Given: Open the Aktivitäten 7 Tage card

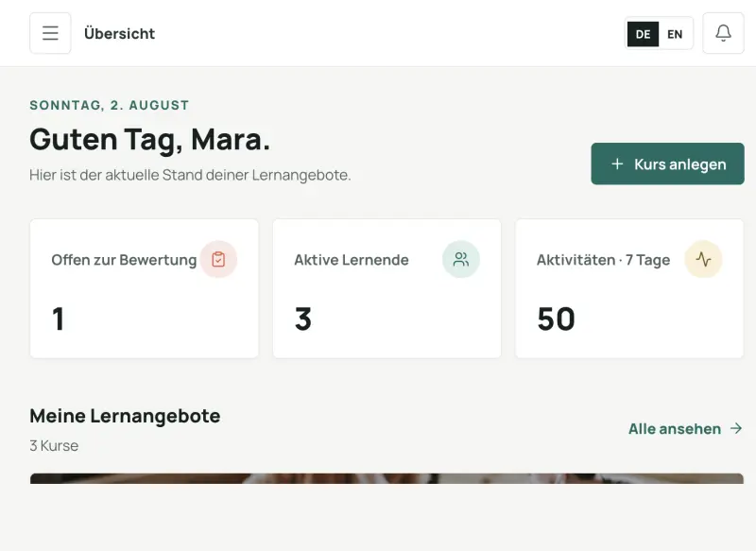Looking at the screenshot, I should coord(629,289).
